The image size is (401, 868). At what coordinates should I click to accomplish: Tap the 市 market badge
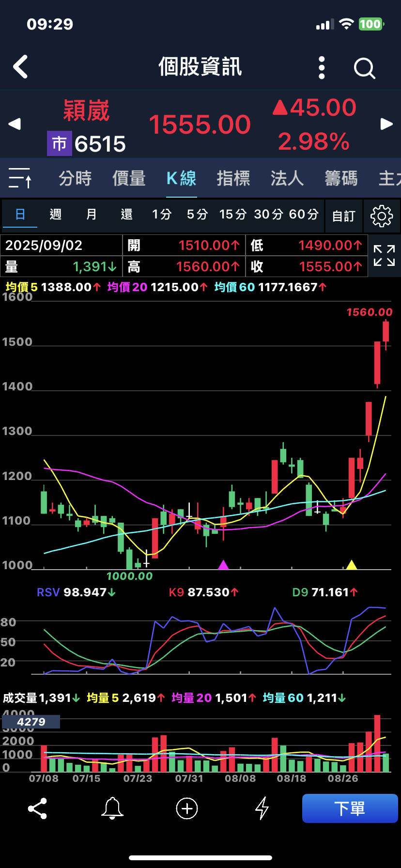pyautogui.click(x=60, y=143)
